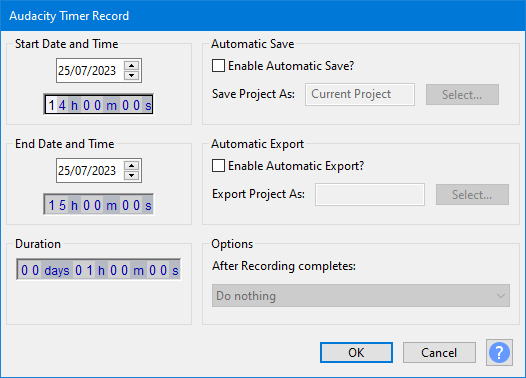This screenshot has height=378, width=526.
Task: Increase Start Date with the up arrow
Action: 132,66
